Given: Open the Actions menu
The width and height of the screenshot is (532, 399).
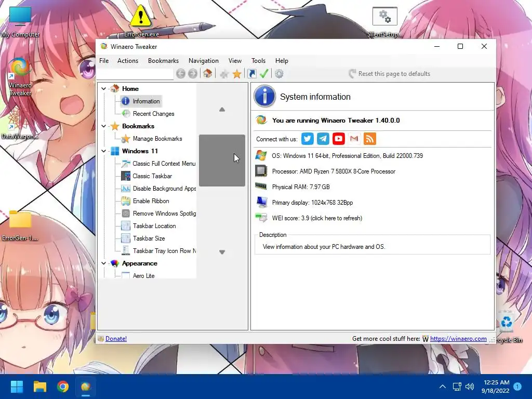Looking at the screenshot, I should pyautogui.click(x=128, y=61).
